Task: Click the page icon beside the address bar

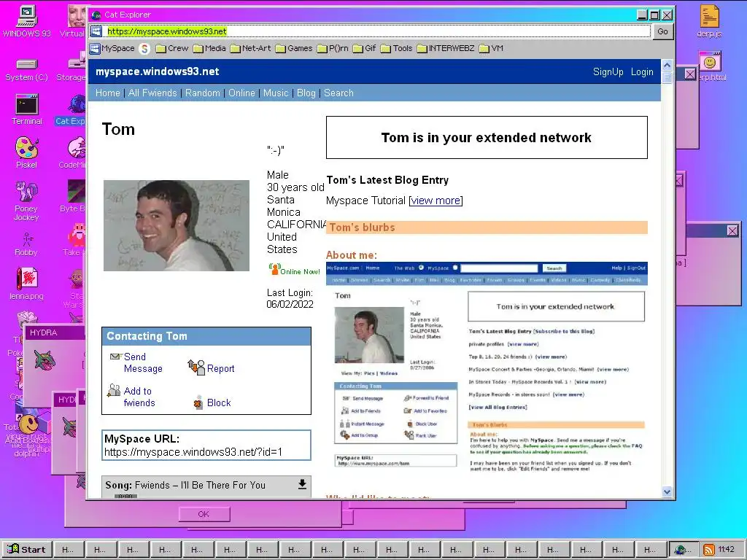Action: 96,31
